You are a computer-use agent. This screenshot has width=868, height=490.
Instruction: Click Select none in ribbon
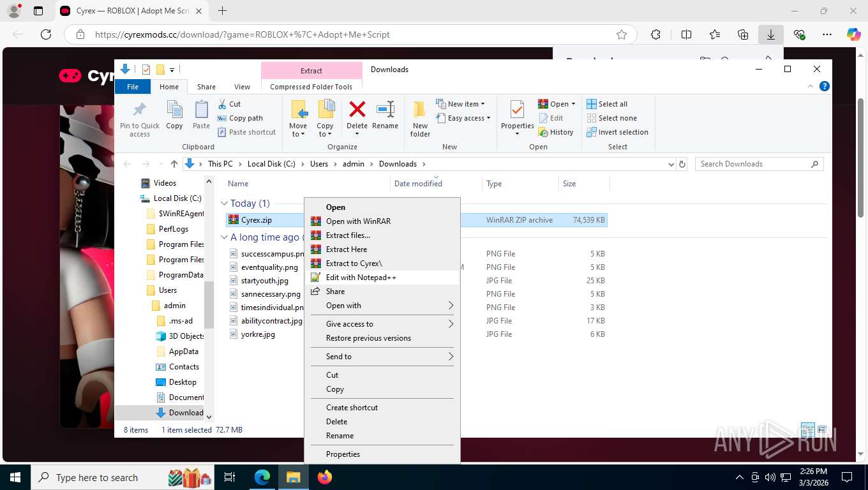pos(611,118)
